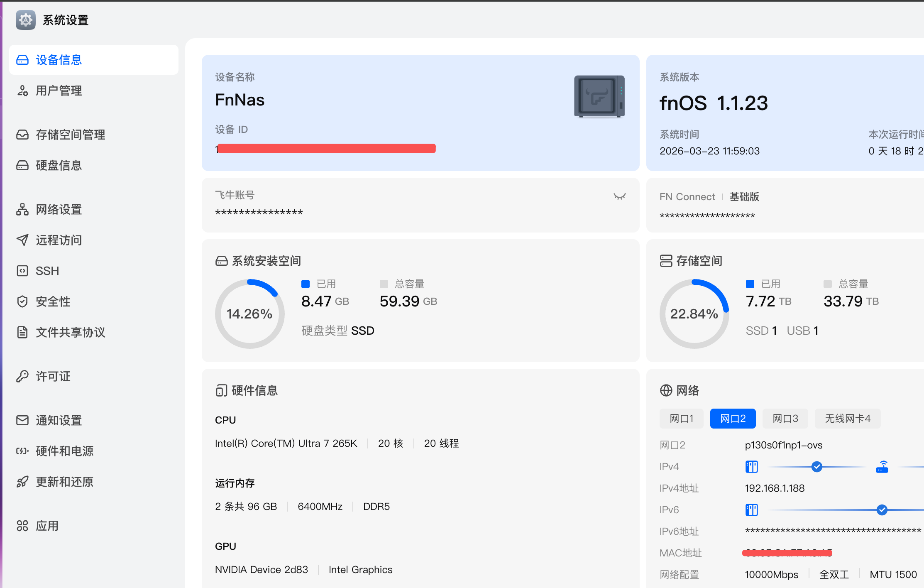Switch to 网口2 tab
Screen dimensions: 924x588
tap(733, 419)
